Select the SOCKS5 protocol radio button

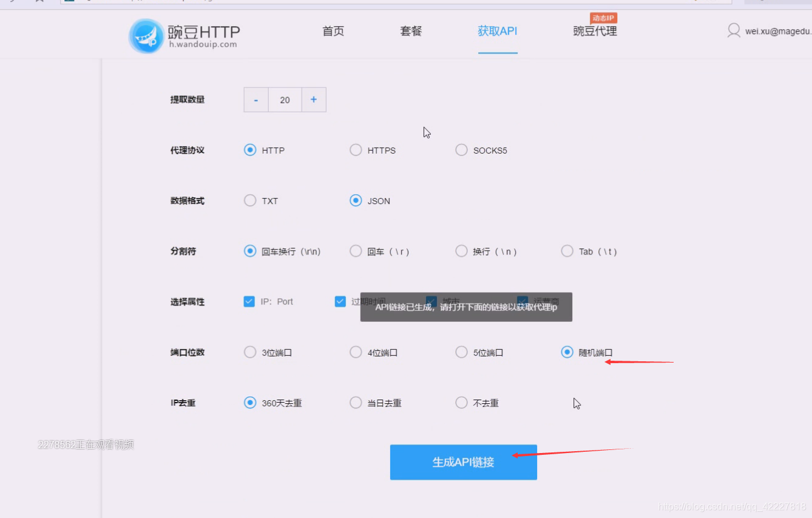click(x=461, y=150)
